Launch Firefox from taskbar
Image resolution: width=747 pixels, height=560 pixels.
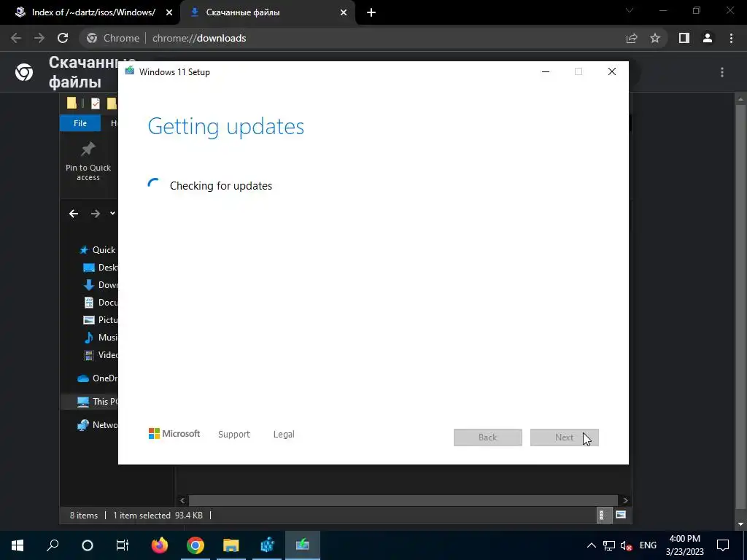click(160, 545)
